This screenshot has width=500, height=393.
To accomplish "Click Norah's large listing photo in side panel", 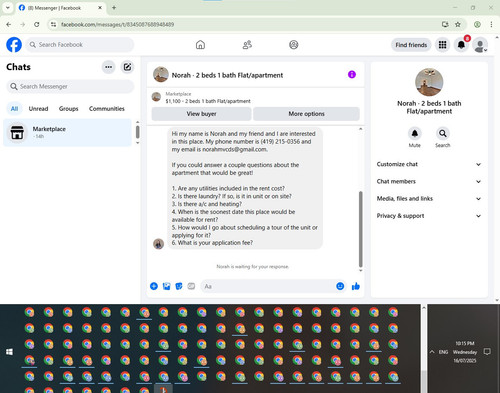I will click(x=429, y=82).
